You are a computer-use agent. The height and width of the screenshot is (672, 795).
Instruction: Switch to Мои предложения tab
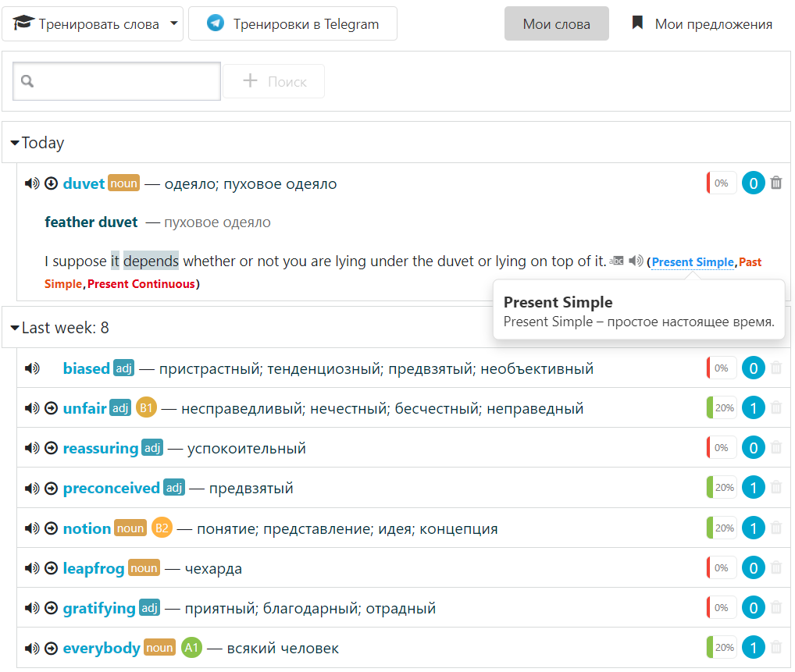[x=702, y=23]
